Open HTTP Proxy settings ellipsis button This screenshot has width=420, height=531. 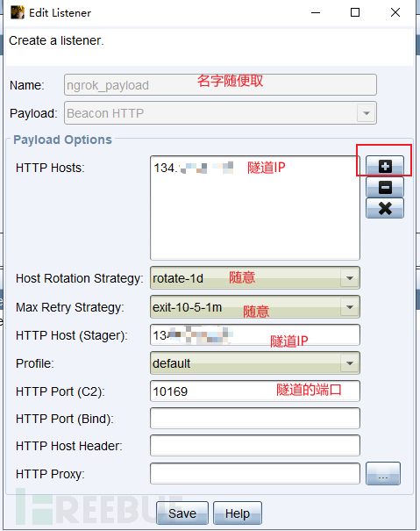383,473
